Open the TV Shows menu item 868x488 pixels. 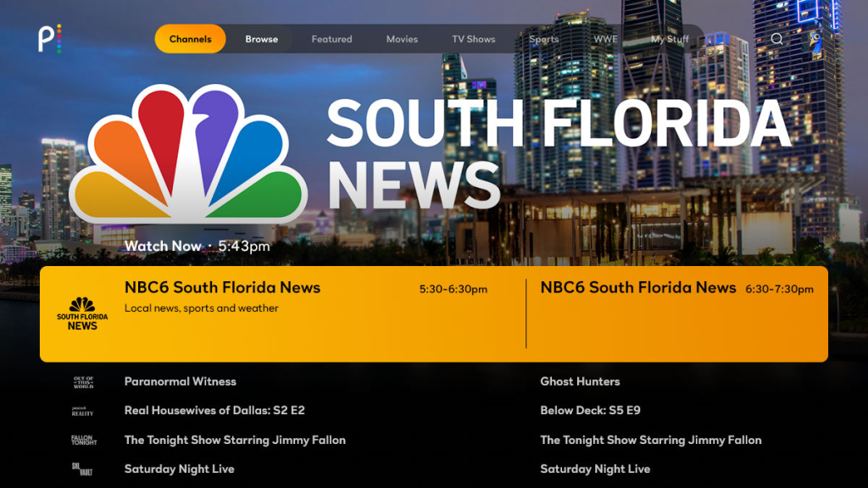pyautogui.click(x=473, y=39)
